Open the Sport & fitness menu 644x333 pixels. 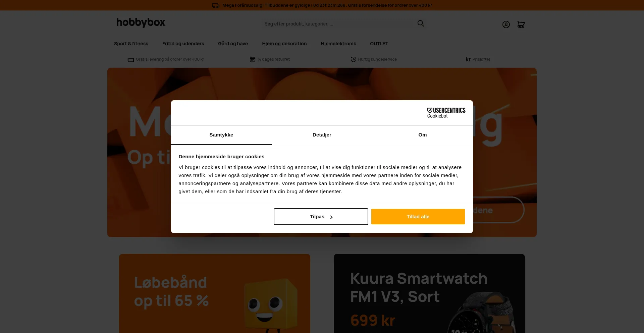(131, 44)
